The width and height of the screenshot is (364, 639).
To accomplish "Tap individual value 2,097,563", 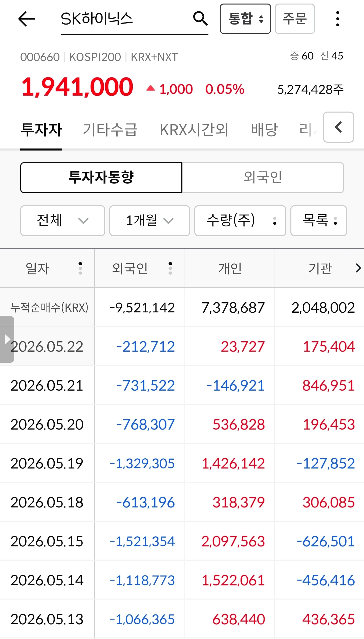I will tap(233, 541).
